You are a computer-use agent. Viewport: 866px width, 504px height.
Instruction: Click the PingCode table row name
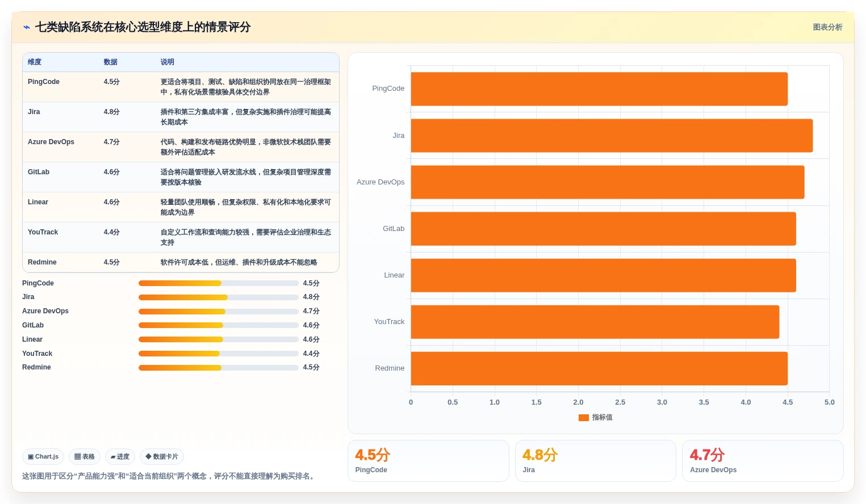click(x=44, y=82)
